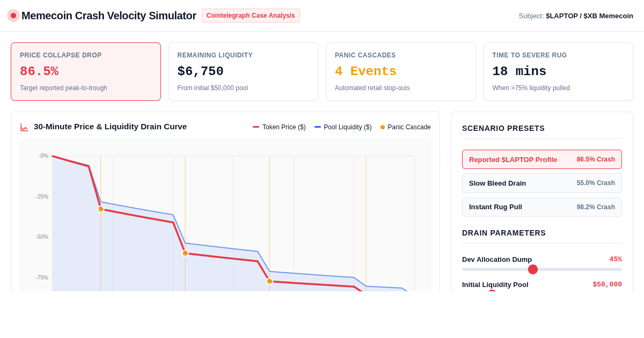The width and height of the screenshot is (644, 338).
Task: Click the -25% axis label
Action: [x=42, y=197]
